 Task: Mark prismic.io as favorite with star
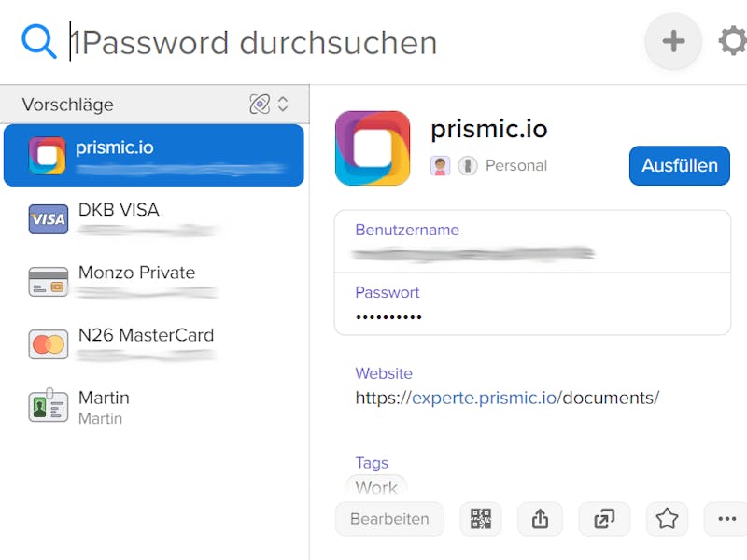(667, 519)
